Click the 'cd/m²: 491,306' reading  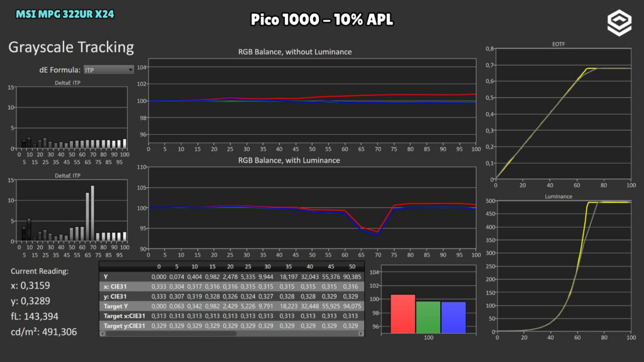pos(43,332)
